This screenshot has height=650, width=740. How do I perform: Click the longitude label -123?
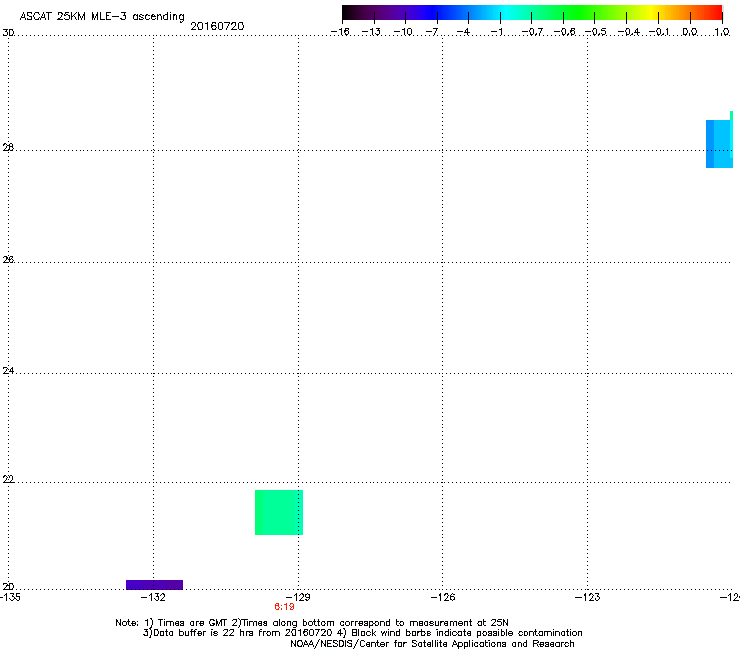588,597
